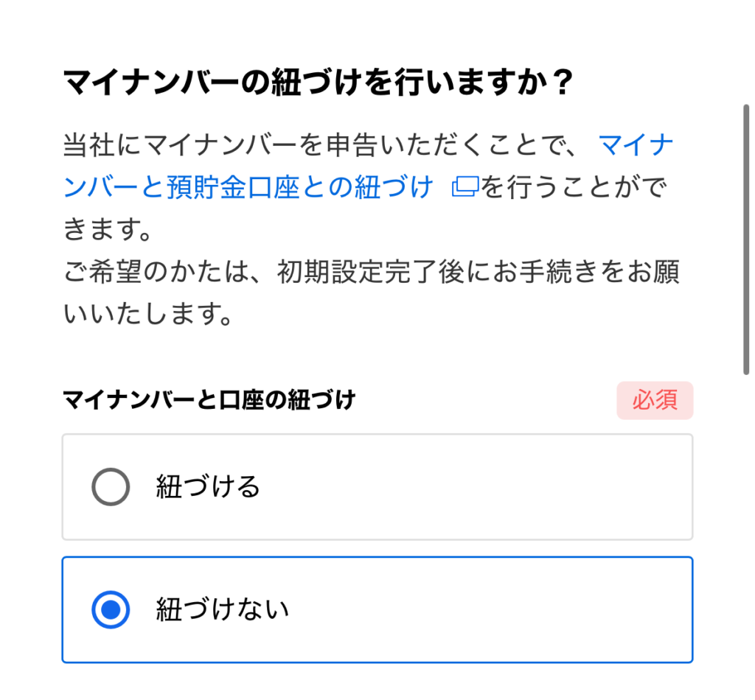This screenshot has height=700, width=755.
Task: Click the field label マイナンバーと口座の紐づけ
Action: coord(209,401)
